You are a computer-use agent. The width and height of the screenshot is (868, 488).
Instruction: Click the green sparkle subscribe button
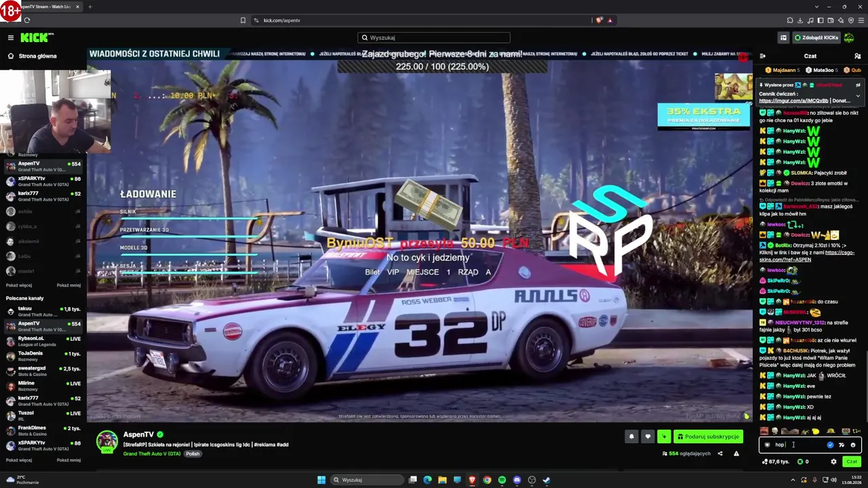(x=664, y=436)
